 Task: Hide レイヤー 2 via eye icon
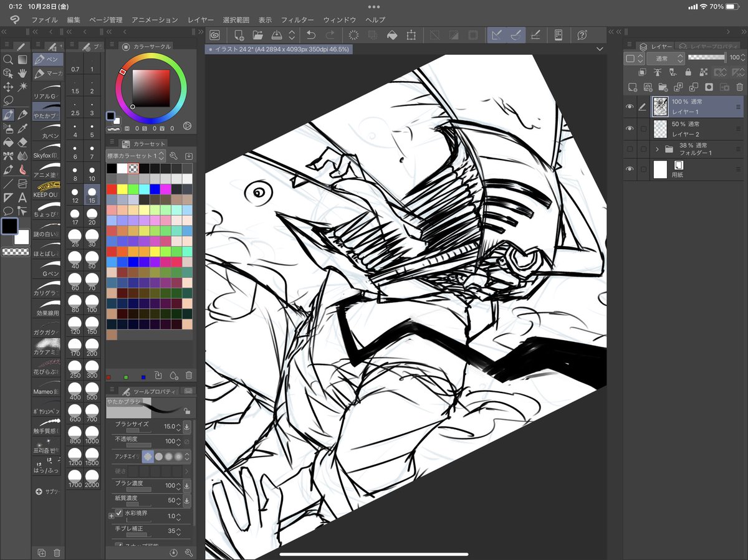click(630, 128)
